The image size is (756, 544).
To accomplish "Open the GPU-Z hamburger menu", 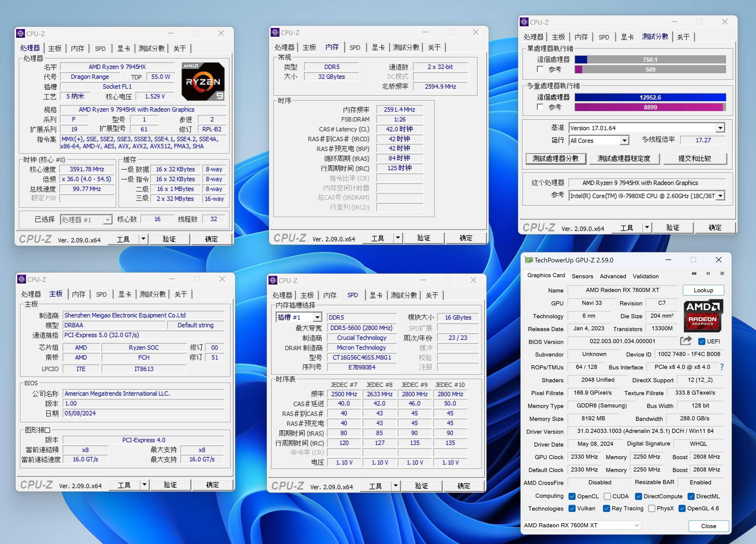I will pyautogui.click(x=722, y=273).
